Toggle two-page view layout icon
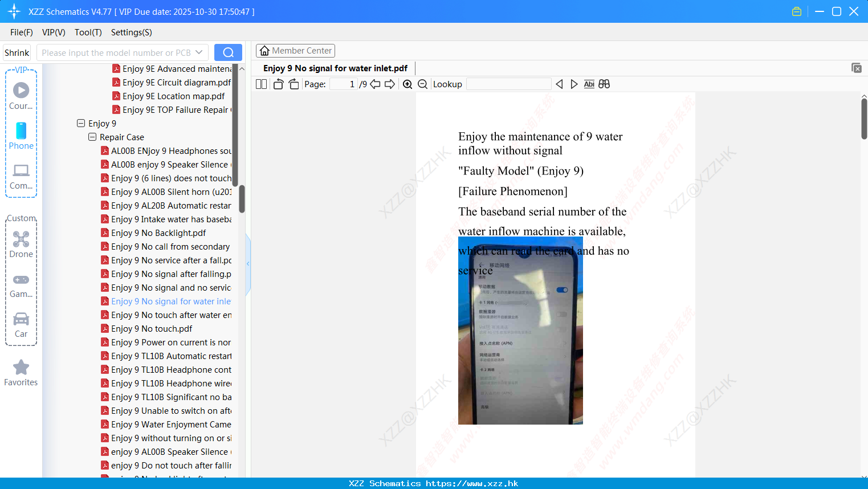This screenshot has height=489, width=868. [x=261, y=84]
